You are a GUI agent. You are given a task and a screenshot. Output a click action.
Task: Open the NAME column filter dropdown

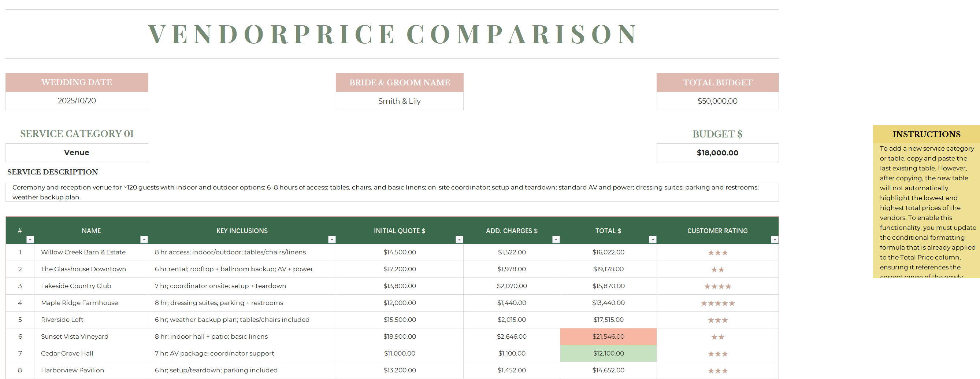[x=144, y=240]
